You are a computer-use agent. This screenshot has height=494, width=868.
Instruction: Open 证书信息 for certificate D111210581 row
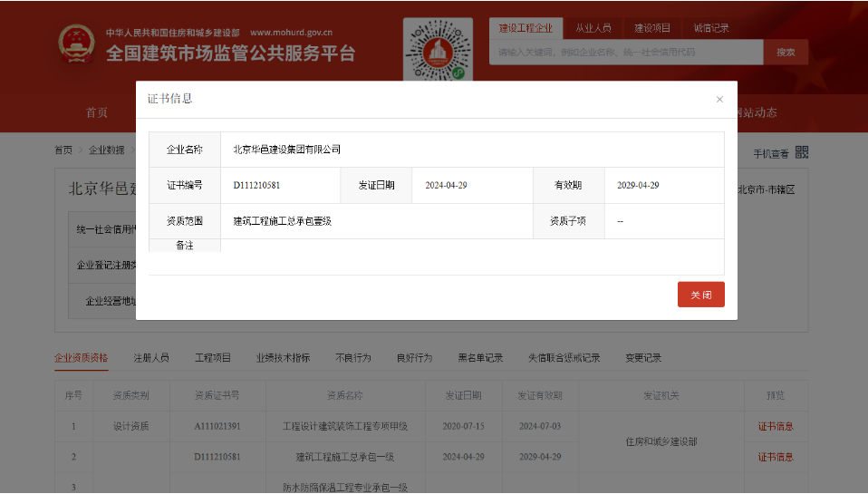tap(776, 457)
